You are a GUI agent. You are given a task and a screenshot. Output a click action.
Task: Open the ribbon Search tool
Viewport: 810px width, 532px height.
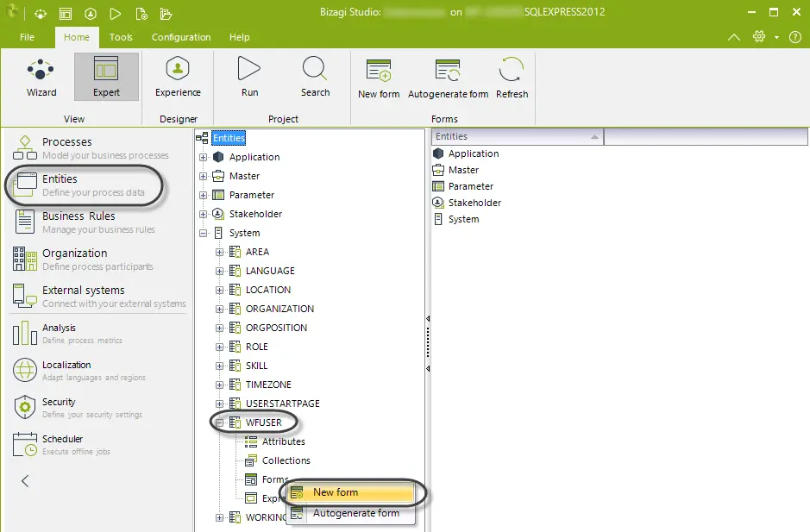pyautogui.click(x=315, y=78)
